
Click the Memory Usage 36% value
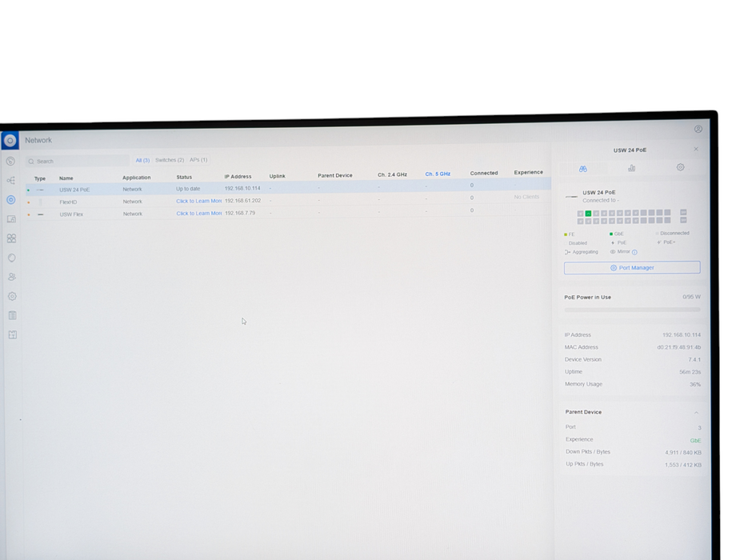pos(695,385)
